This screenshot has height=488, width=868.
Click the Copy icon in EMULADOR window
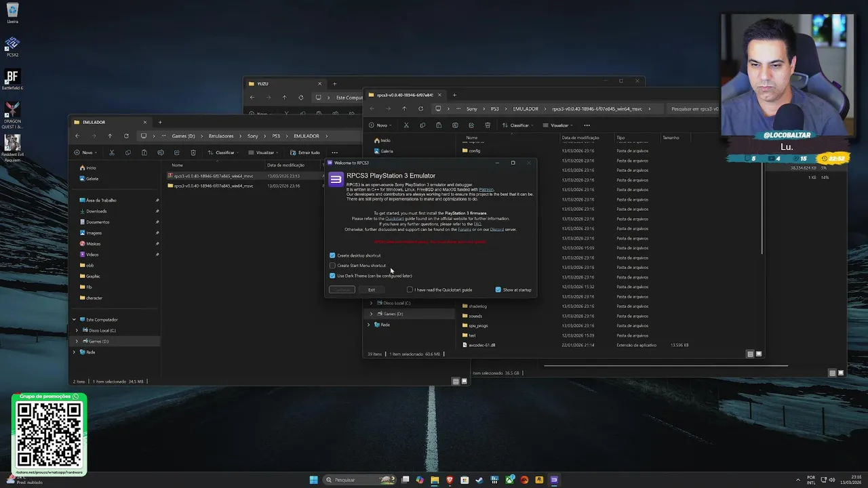(128, 152)
